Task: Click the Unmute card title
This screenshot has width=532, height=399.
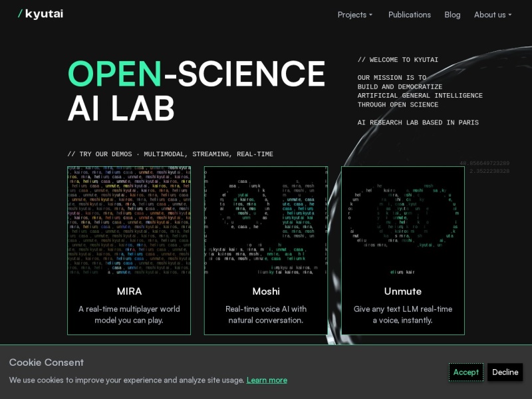Action: [403, 291]
